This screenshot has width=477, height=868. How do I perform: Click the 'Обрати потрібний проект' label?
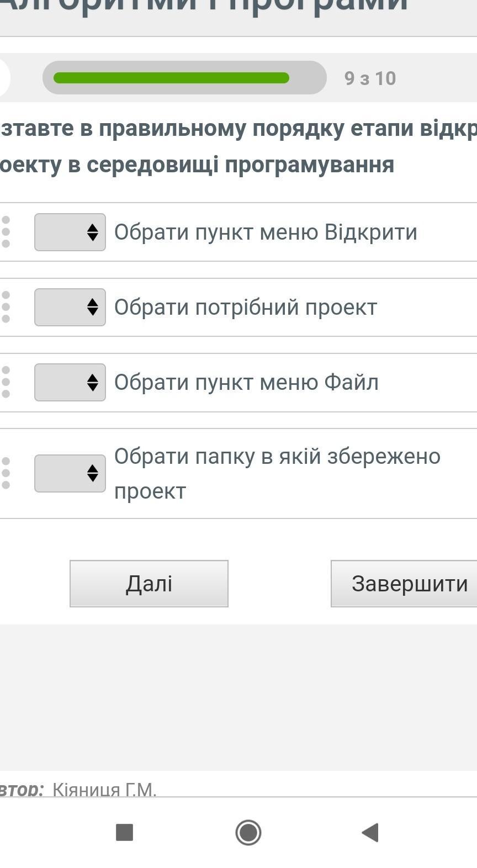tap(246, 307)
